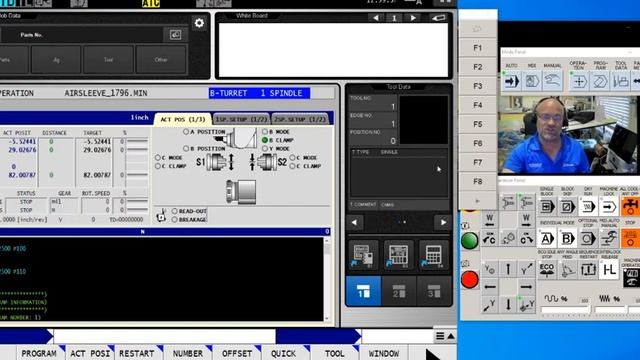Select the READ-OUT radio button
Screen dimensions: 640x360
pos(175,211)
